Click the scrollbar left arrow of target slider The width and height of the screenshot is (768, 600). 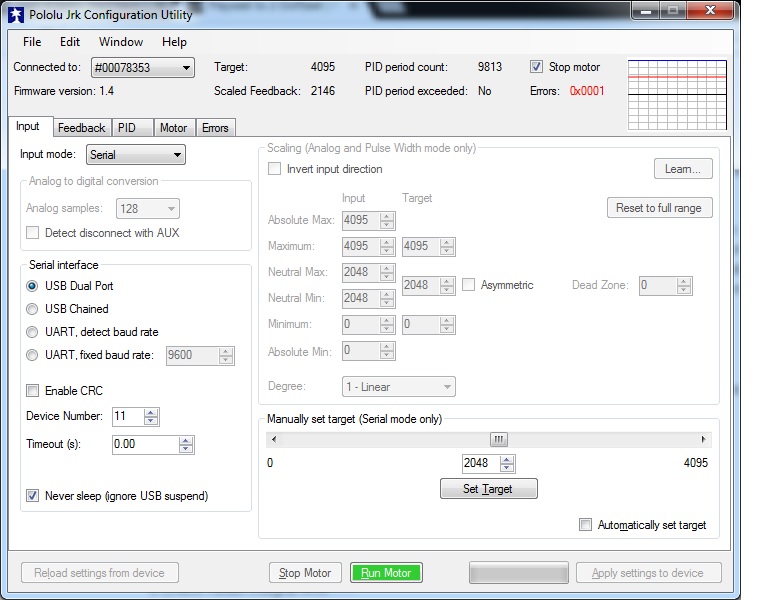(x=273, y=439)
